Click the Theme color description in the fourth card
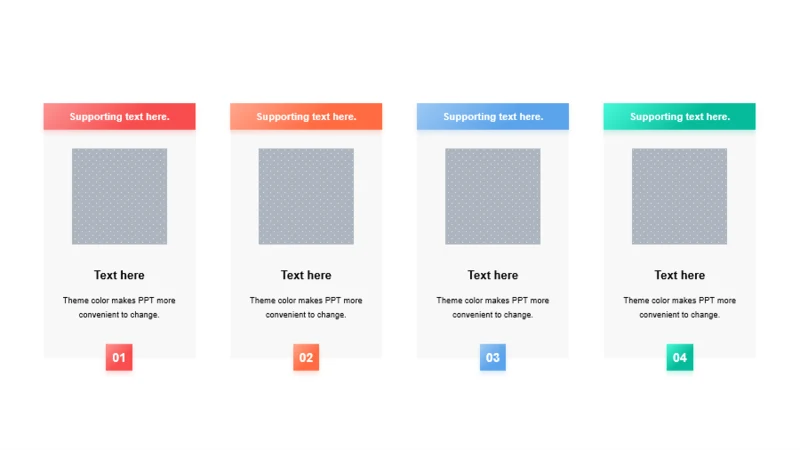This screenshot has width=800, height=450. pyautogui.click(x=680, y=308)
